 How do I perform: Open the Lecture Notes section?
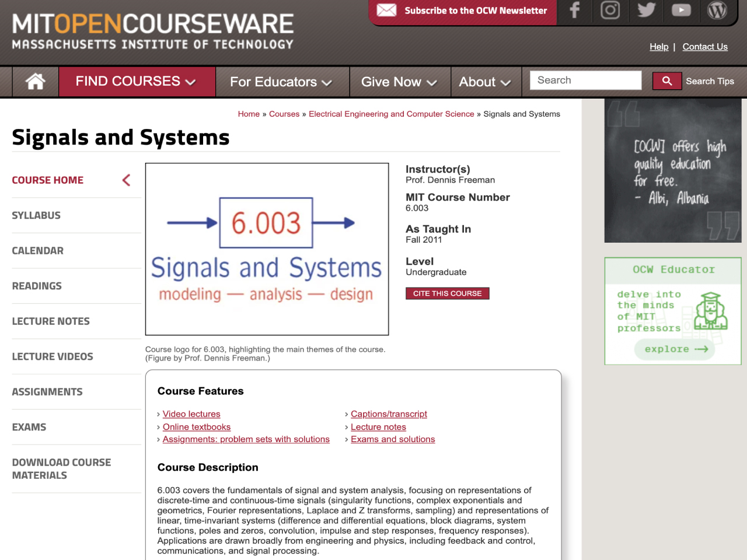[x=51, y=321]
